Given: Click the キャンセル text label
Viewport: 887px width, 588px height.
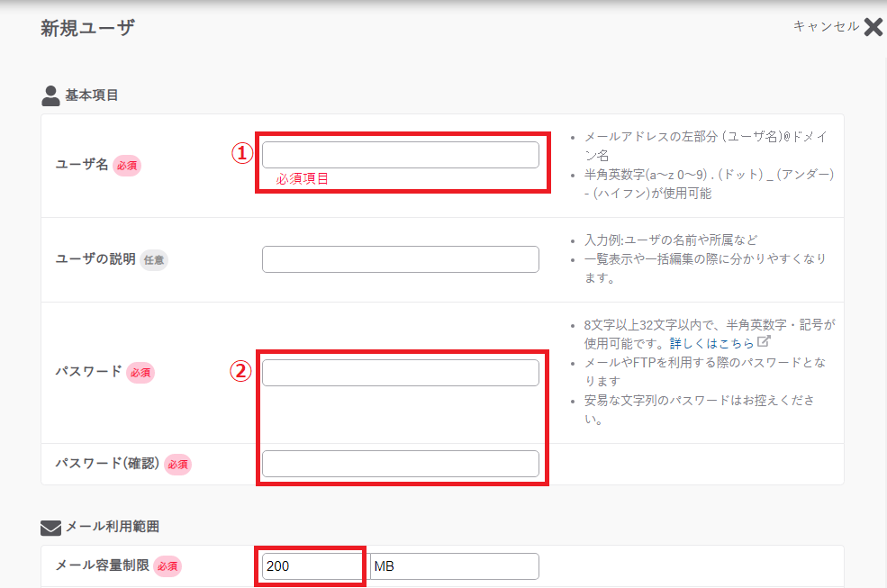Looking at the screenshot, I should pyautogui.click(x=826, y=26).
